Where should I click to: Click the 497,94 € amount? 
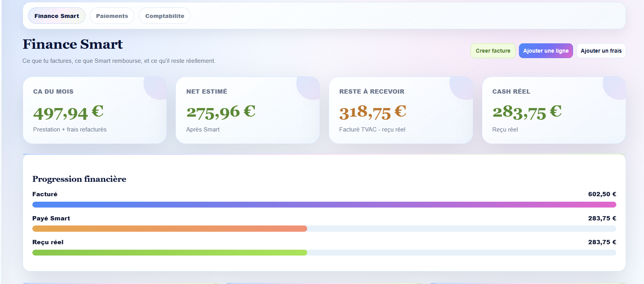point(68,112)
